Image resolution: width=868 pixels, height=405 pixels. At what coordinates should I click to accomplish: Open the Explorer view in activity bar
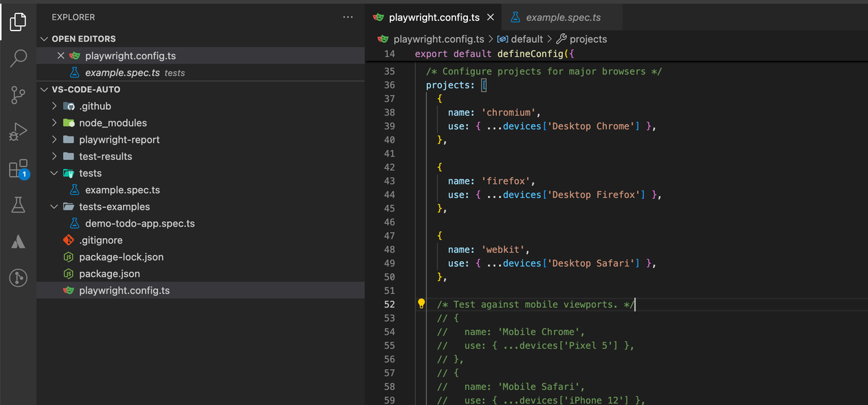pos(18,22)
